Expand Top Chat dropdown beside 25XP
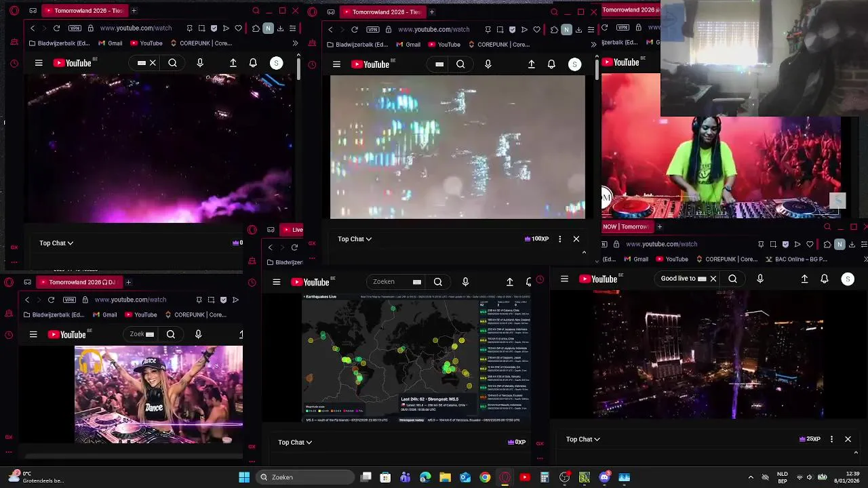 (583, 439)
